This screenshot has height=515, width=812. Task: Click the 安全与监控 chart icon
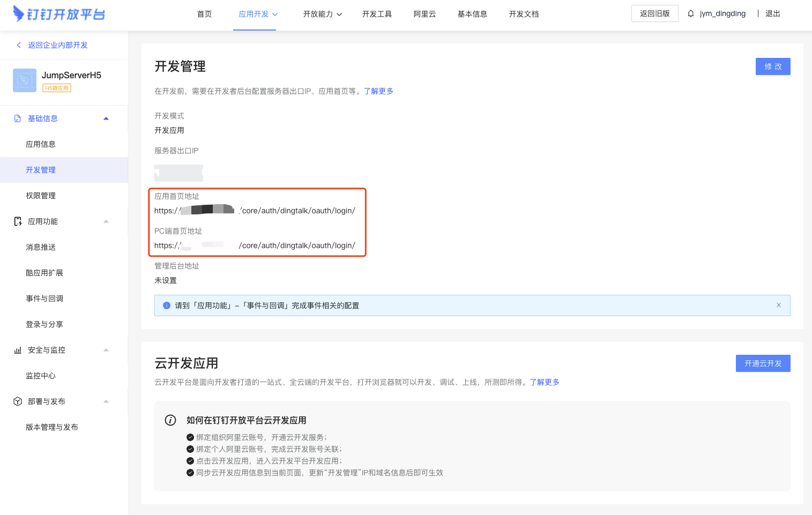pos(16,349)
